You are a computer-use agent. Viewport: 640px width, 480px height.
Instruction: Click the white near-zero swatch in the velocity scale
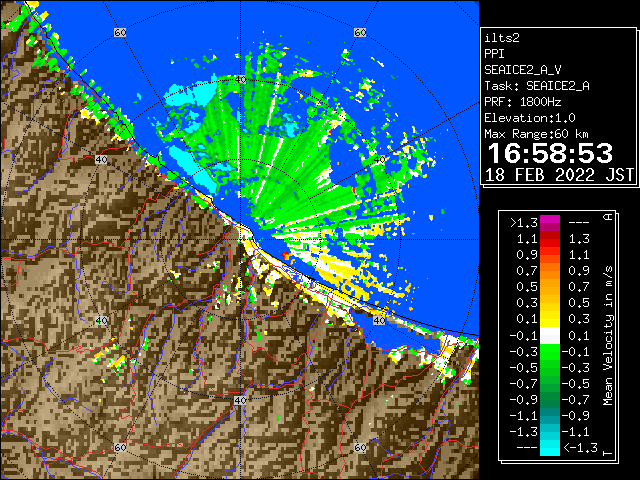click(x=550, y=336)
